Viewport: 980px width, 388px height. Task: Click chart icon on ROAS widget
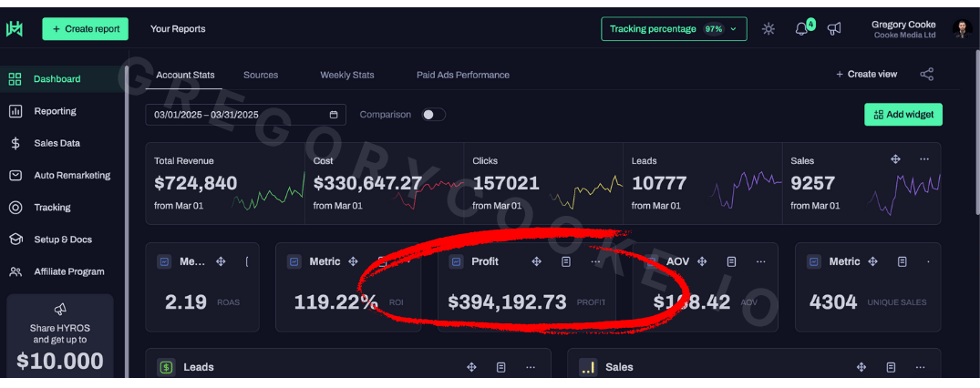164,261
